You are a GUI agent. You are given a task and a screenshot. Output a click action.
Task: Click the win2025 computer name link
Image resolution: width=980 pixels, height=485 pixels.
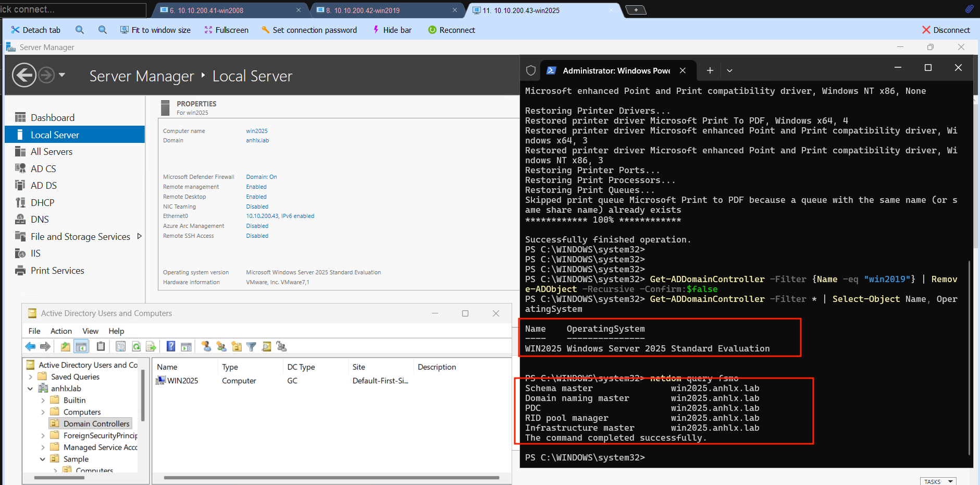[257, 131]
